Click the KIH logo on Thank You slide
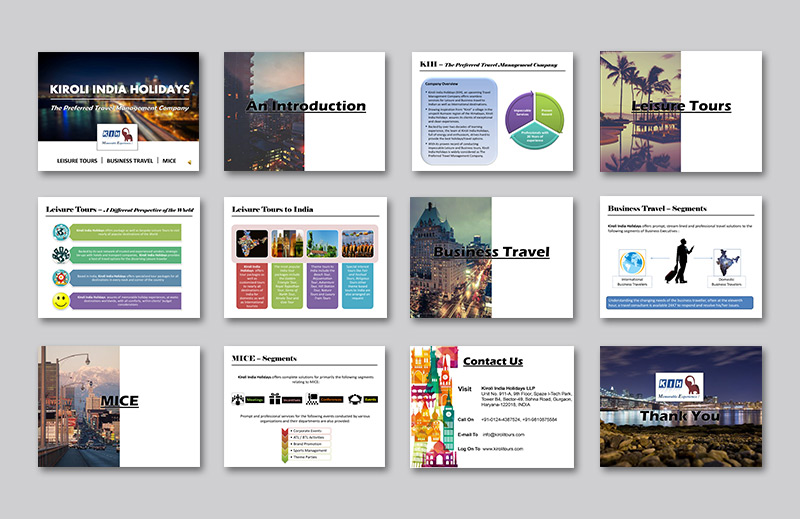The image size is (800, 519). click(679, 386)
